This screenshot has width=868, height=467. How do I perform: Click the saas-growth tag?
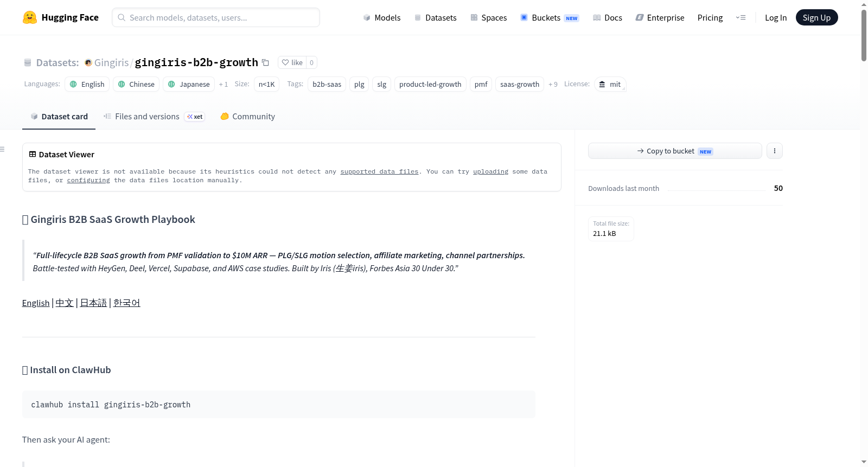[520, 84]
